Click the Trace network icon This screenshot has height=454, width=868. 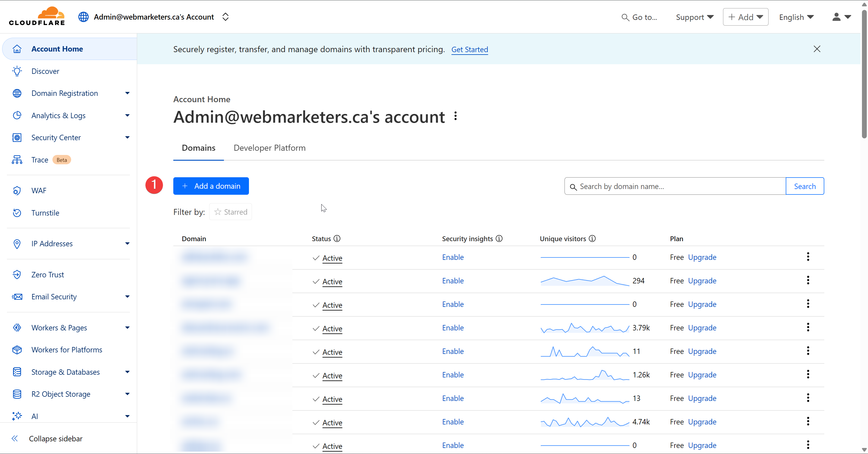[17, 160]
